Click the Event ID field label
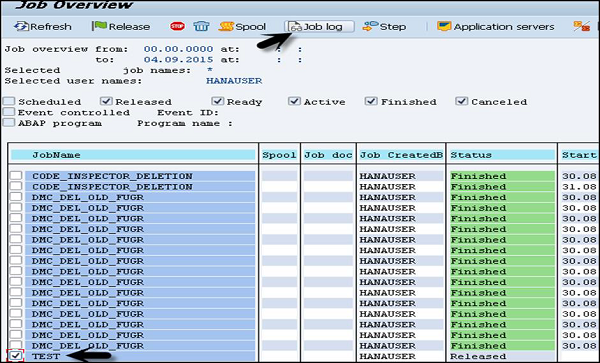 click(188, 112)
